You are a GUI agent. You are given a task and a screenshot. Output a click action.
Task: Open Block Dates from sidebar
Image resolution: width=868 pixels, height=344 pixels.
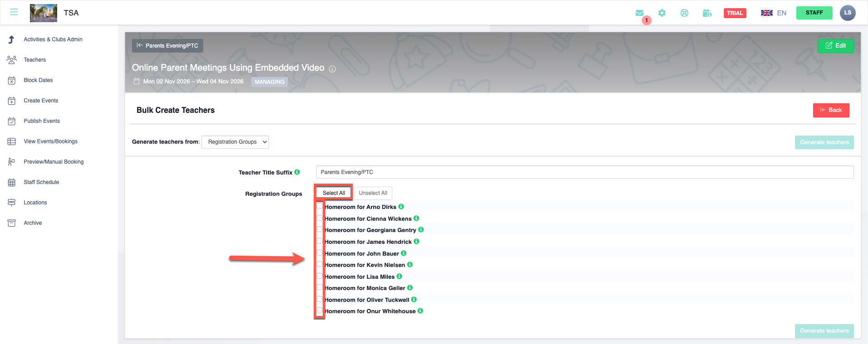[38, 80]
